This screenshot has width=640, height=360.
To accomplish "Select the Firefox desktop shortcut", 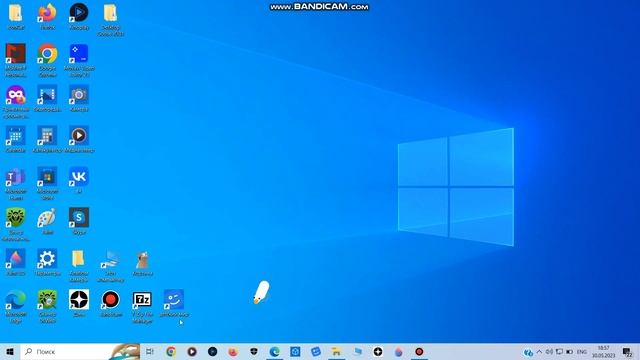I will (47, 16).
